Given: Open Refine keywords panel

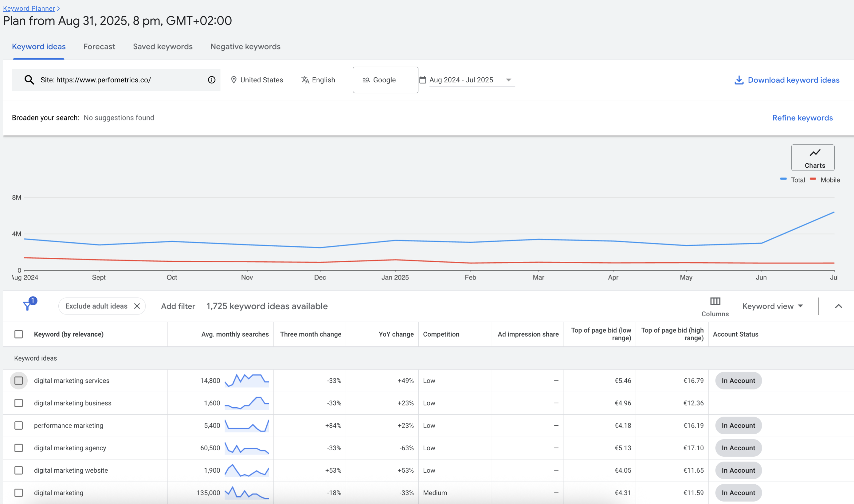Looking at the screenshot, I should 802,117.
